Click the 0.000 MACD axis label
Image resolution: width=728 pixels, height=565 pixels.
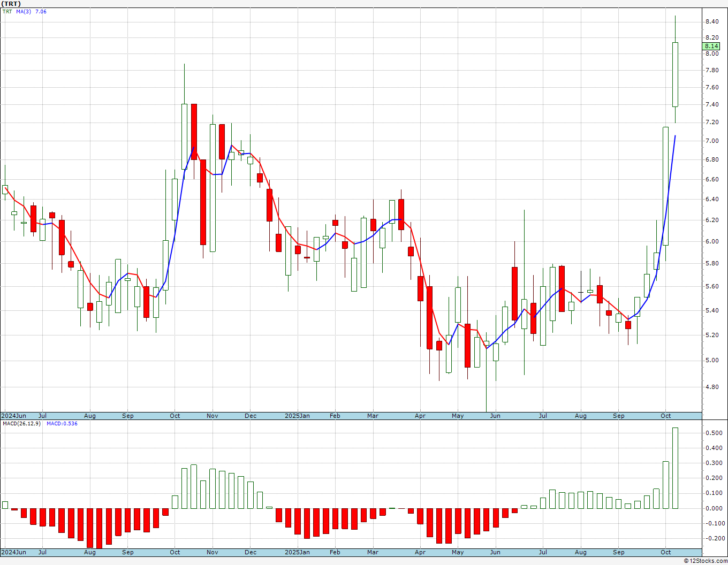(x=713, y=508)
